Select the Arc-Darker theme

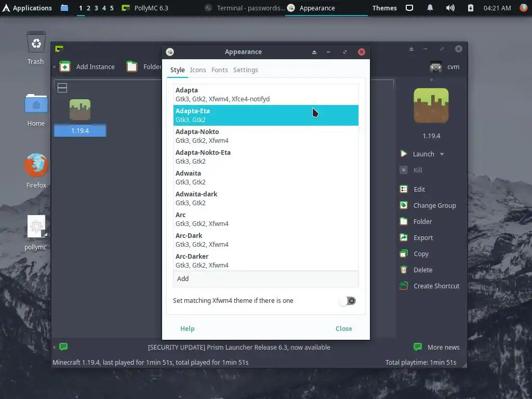click(265, 261)
